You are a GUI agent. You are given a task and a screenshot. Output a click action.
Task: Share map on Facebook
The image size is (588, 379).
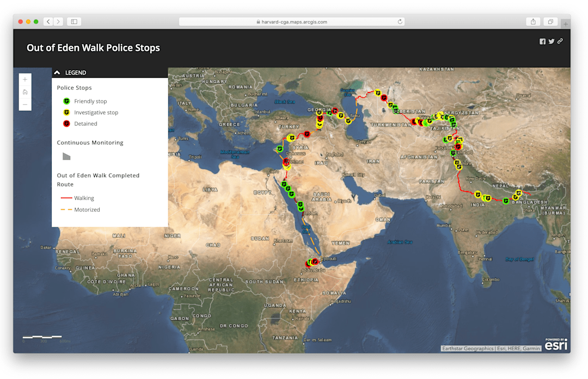click(542, 41)
